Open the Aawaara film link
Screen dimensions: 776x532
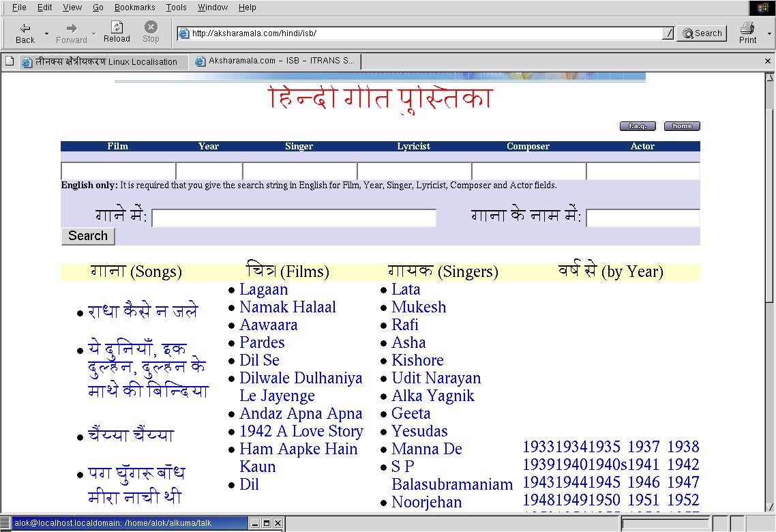coord(268,325)
